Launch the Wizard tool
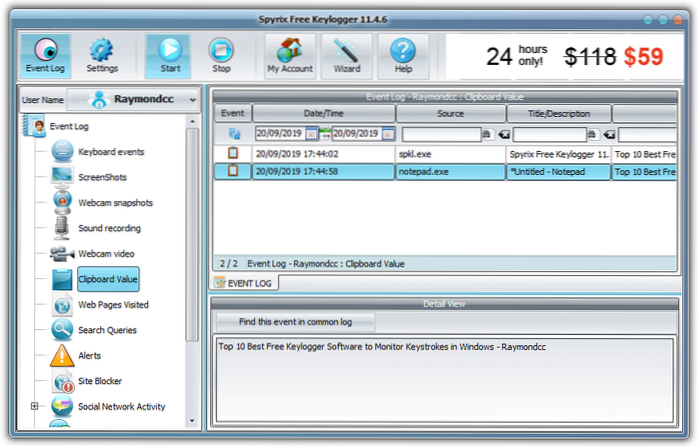The image size is (698, 447). [346, 55]
